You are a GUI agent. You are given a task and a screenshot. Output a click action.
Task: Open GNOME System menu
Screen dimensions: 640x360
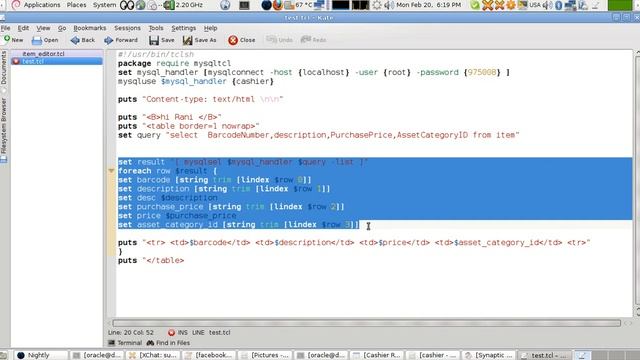[x=104, y=5]
